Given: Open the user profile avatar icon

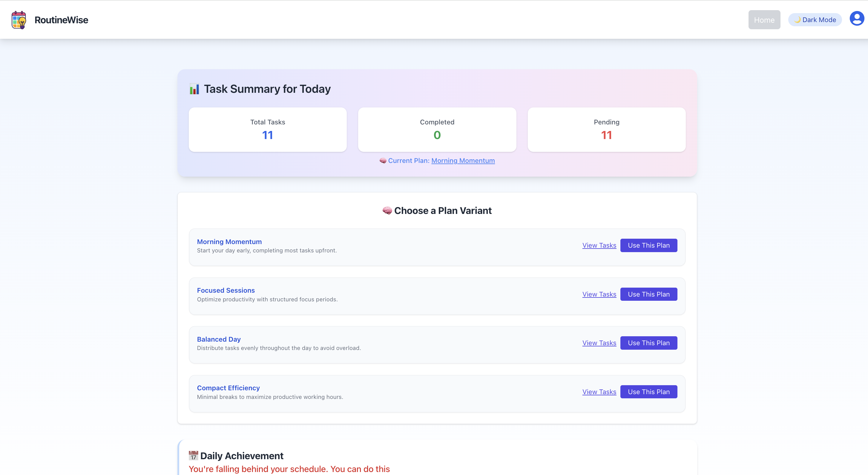Looking at the screenshot, I should pos(856,19).
